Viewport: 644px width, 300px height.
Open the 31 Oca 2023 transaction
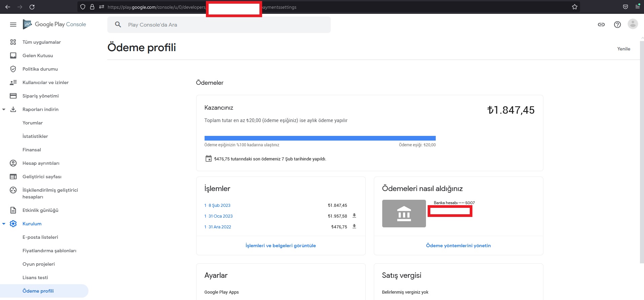click(218, 216)
